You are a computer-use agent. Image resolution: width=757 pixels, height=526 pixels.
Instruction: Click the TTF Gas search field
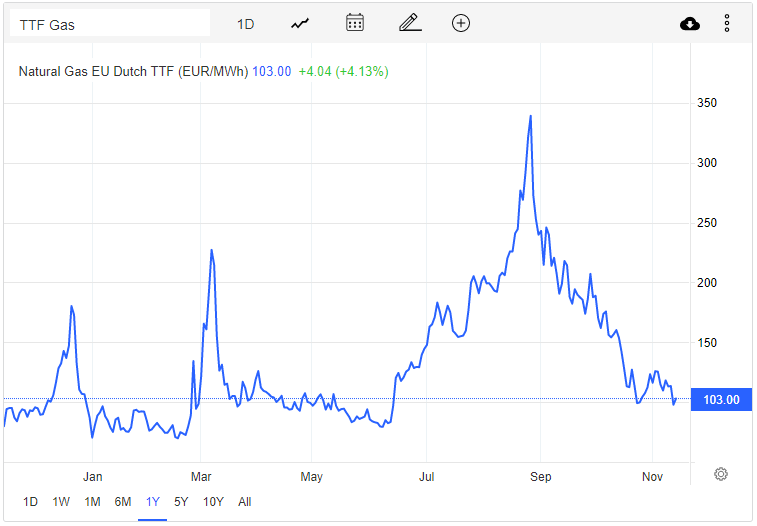point(109,24)
